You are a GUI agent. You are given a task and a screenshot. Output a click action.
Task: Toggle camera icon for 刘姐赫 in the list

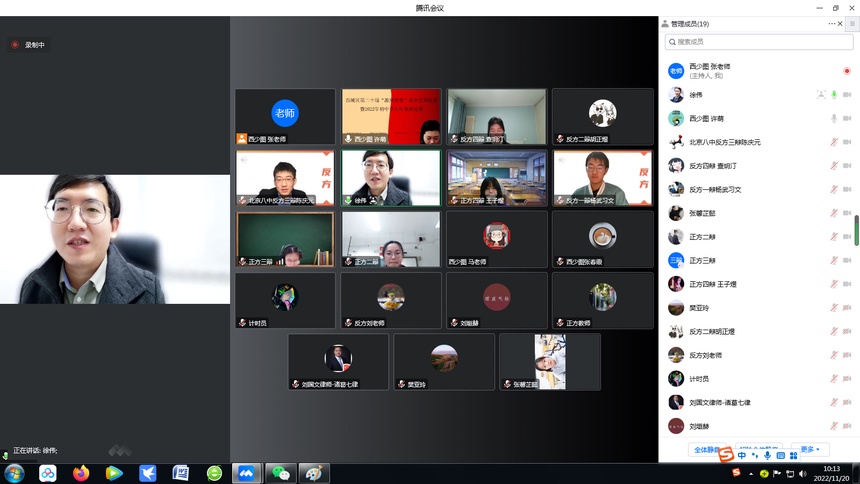click(847, 425)
